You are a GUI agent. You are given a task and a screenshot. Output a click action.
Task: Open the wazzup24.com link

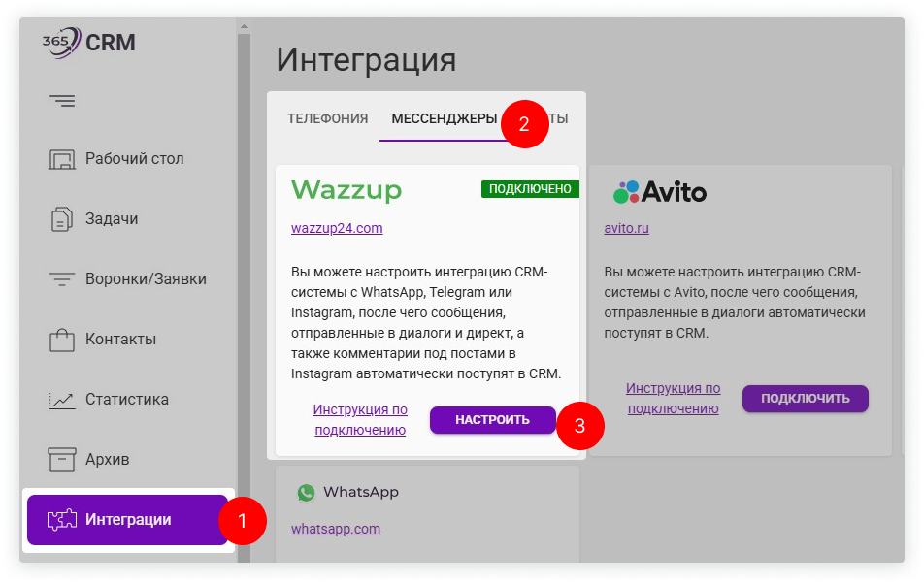pyautogui.click(x=337, y=229)
